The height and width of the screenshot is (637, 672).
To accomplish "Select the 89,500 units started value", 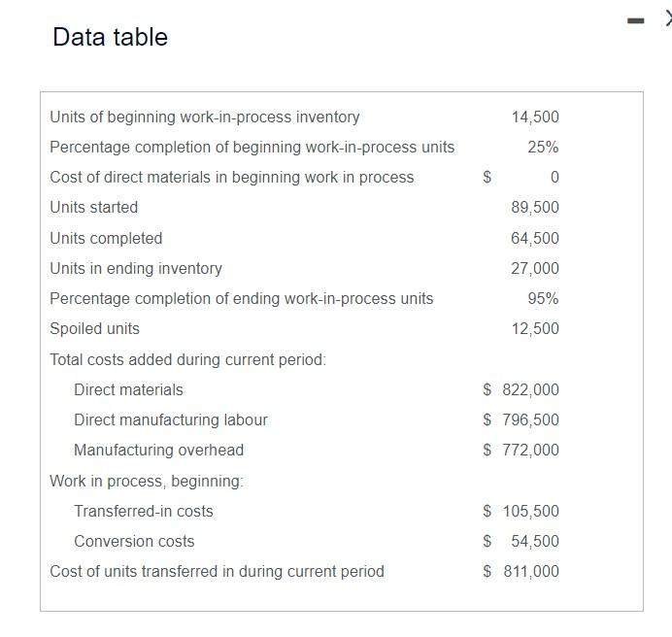I will pos(535,208).
